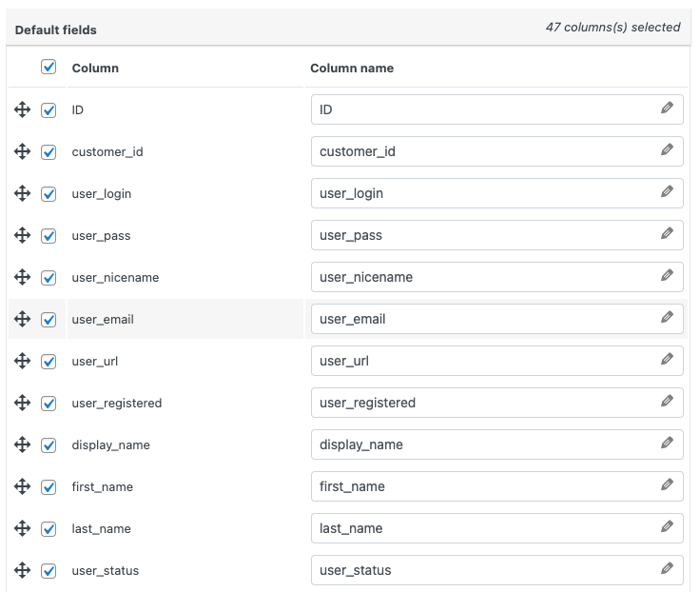Click the last_name column name input

point(496,528)
